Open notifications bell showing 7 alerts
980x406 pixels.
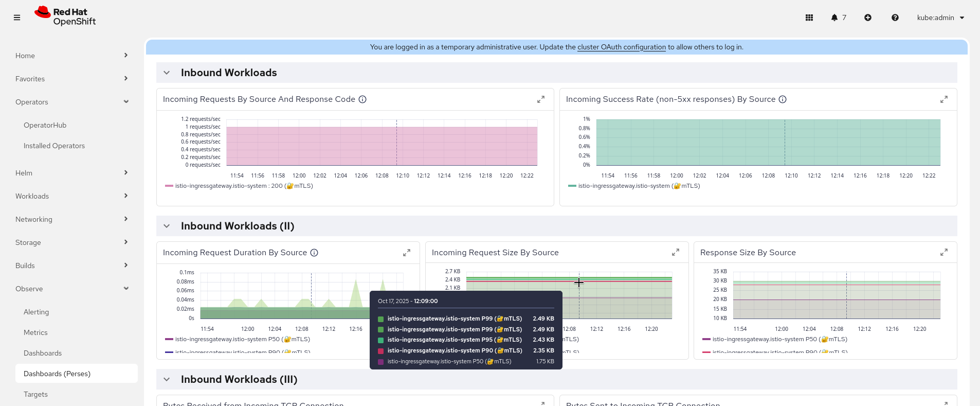pyautogui.click(x=838, y=17)
